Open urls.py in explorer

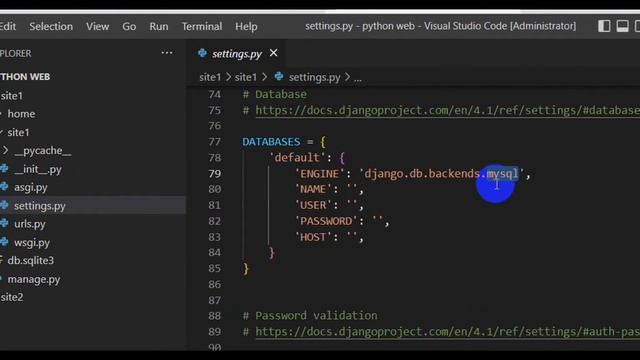(30, 224)
